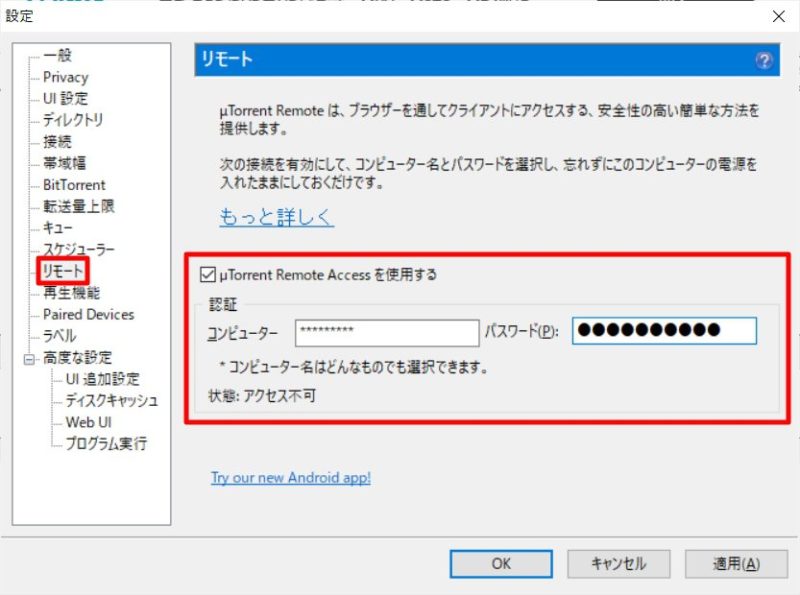Image resolution: width=800 pixels, height=595 pixels.
Task: Click the 状態: アクセス不可 status text
Action: [262, 395]
